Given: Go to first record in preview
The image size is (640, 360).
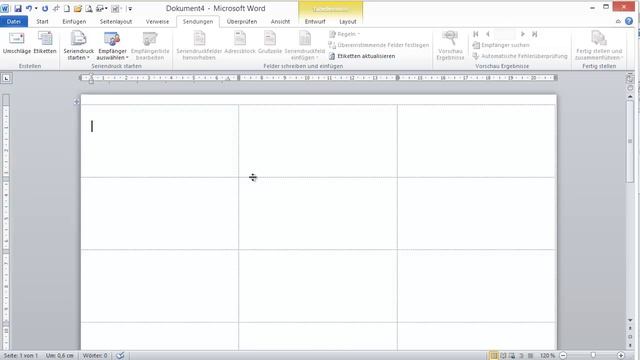Looking at the screenshot, I should (x=476, y=34).
